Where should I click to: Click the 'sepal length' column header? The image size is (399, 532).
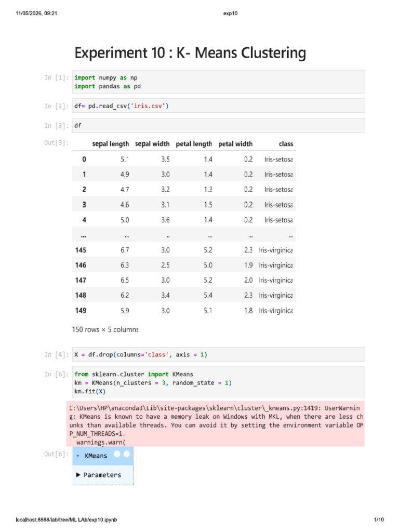(111, 144)
